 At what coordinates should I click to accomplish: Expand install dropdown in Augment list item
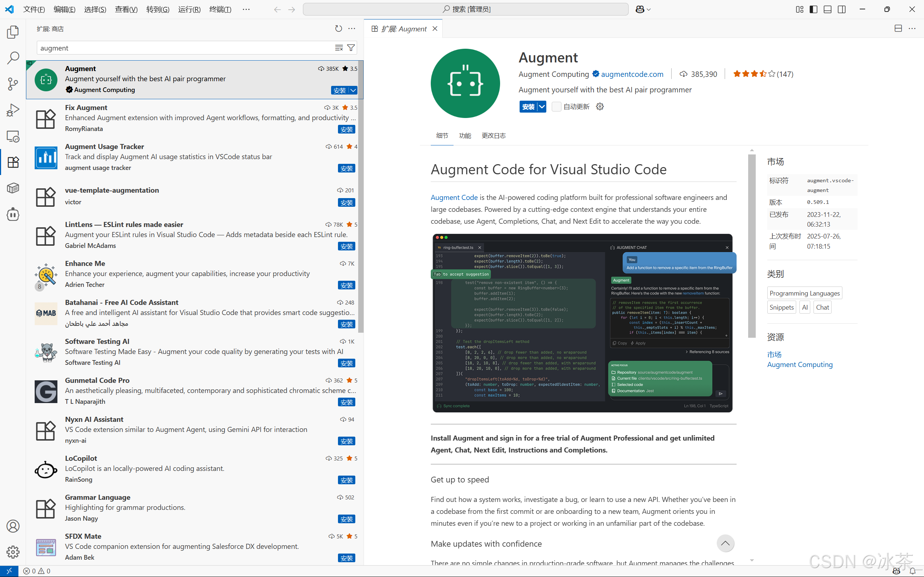tap(353, 91)
